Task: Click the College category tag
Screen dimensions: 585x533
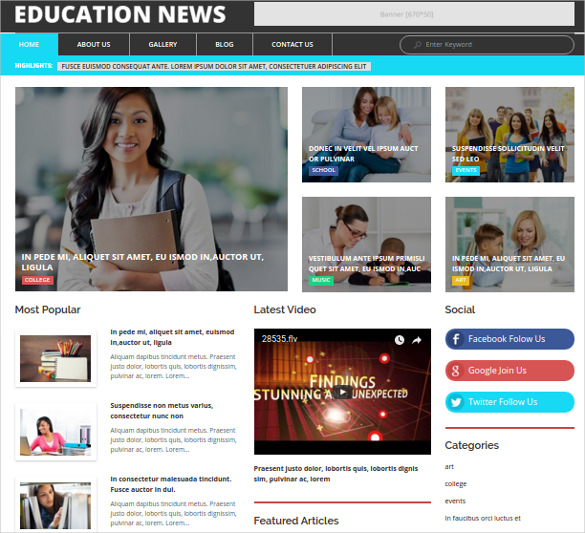Action: (37, 280)
